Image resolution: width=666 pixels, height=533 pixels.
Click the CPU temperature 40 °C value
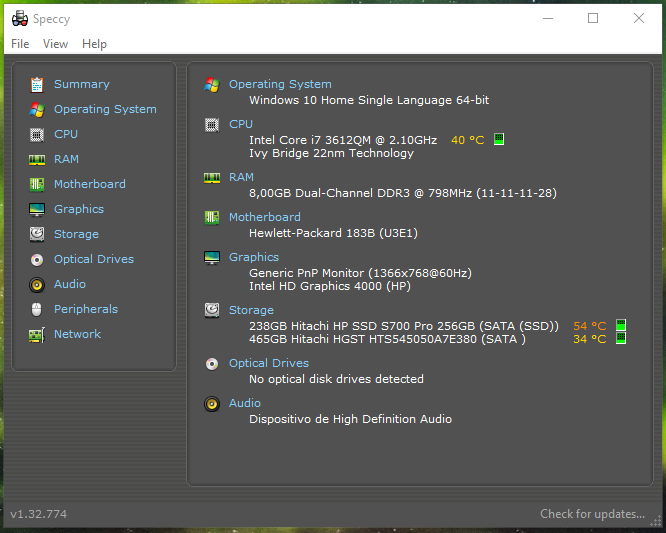[467, 140]
